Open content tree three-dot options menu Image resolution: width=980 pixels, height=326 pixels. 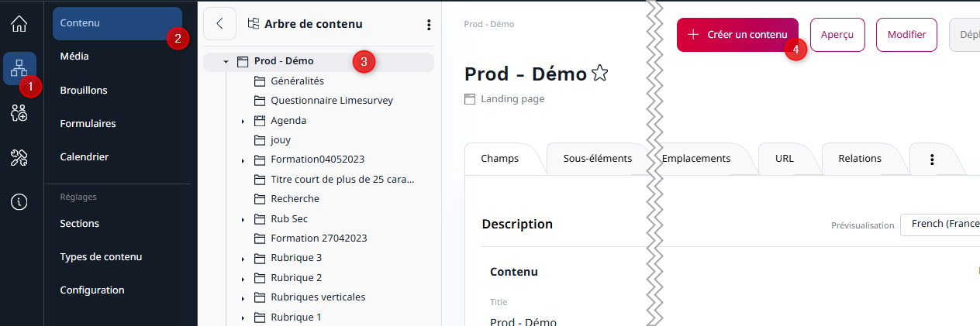pyautogui.click(x=429, y=25)
